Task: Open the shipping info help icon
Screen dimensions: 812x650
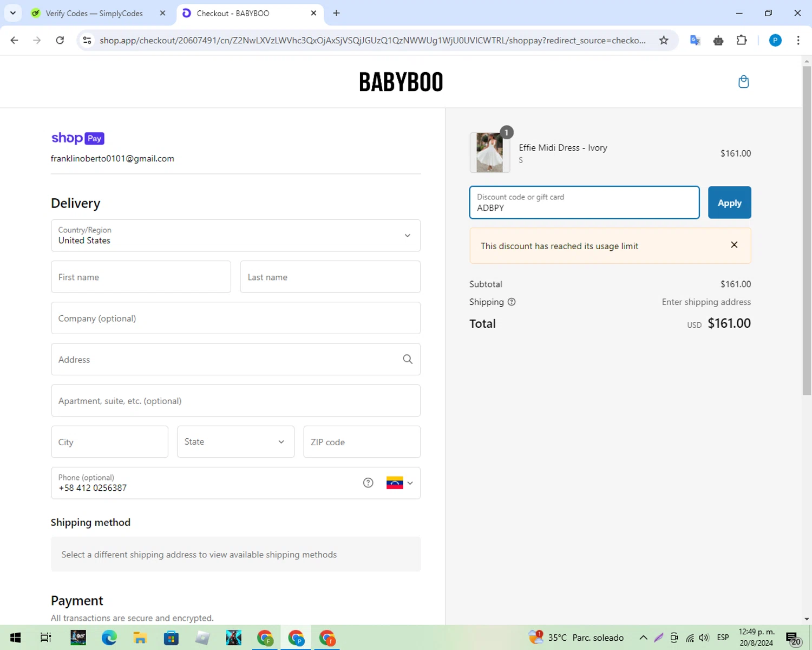Action: (x=512, y=302)
